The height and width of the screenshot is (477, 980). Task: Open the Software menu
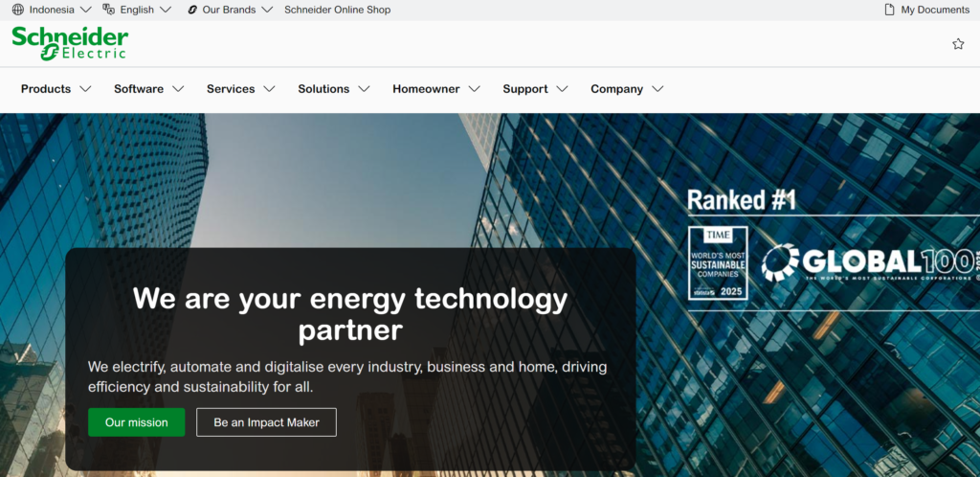(x=139, y=89)
